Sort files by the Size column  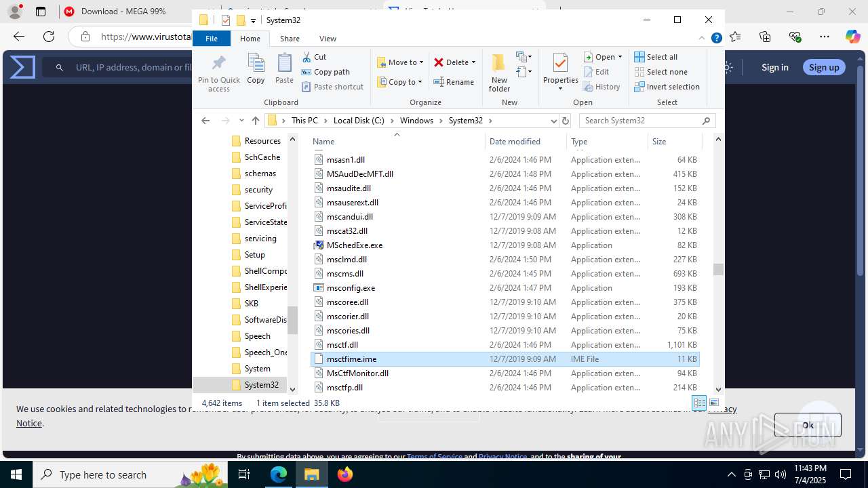pos(673,142)
